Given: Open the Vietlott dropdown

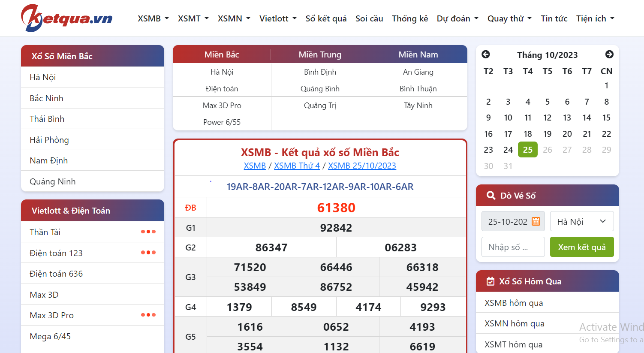Looking at the screenshot, I should coord(278,18).
